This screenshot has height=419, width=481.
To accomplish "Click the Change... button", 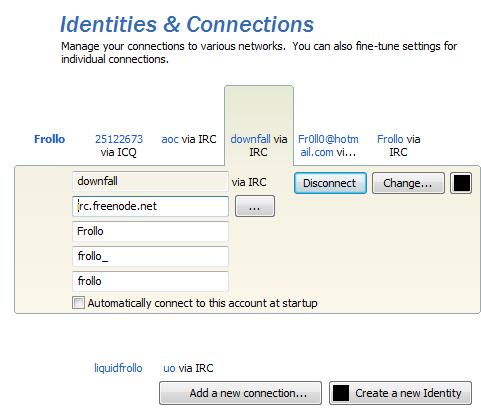I will (408, 183).
